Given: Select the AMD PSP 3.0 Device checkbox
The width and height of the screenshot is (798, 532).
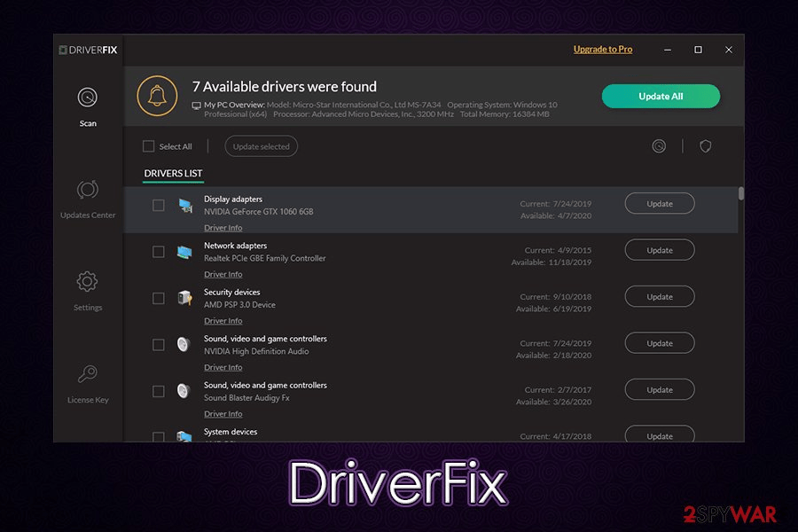Looking at the screenshot, I should pos(159,299).
